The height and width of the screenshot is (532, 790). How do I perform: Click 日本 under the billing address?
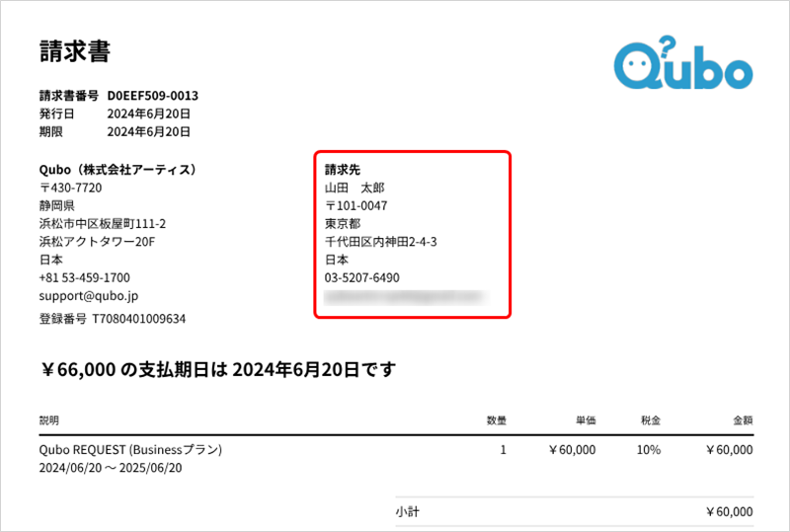[337, 260]
